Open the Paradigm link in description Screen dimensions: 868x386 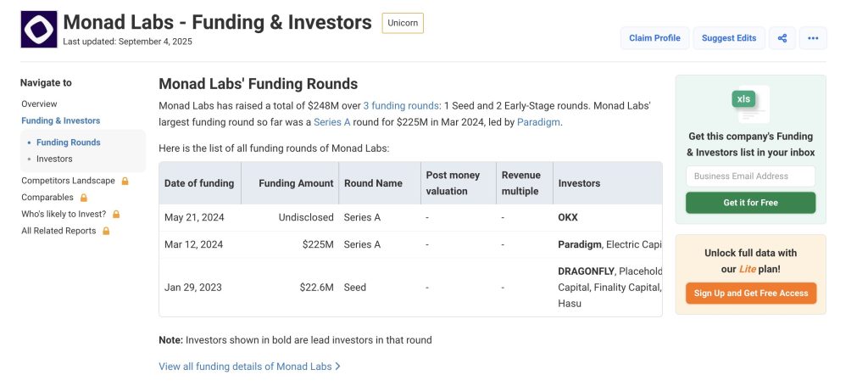click(537, 122)
